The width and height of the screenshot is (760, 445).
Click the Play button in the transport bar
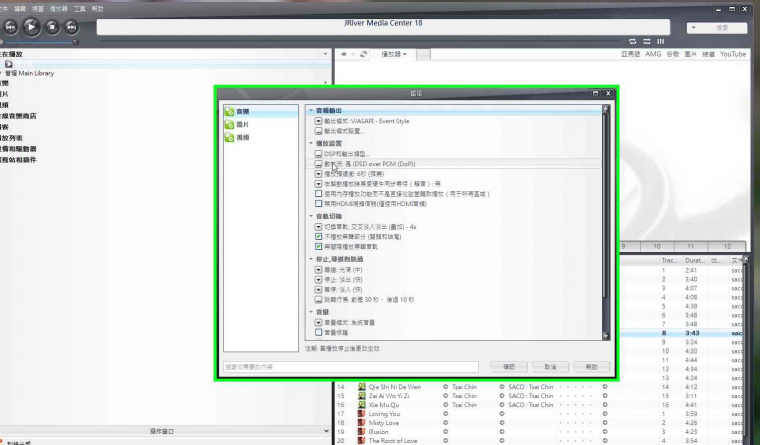(x=32, y=27)
